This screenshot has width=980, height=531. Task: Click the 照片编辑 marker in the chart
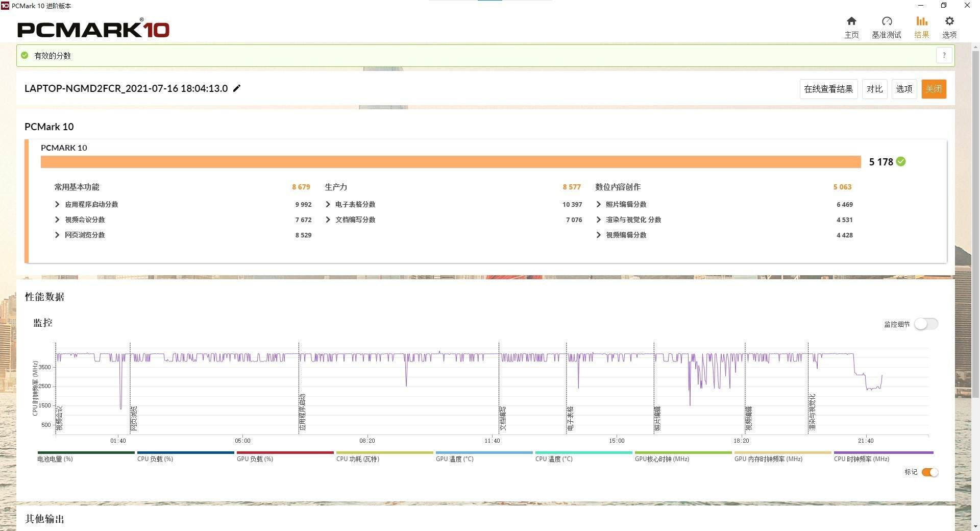click(657, 418)
